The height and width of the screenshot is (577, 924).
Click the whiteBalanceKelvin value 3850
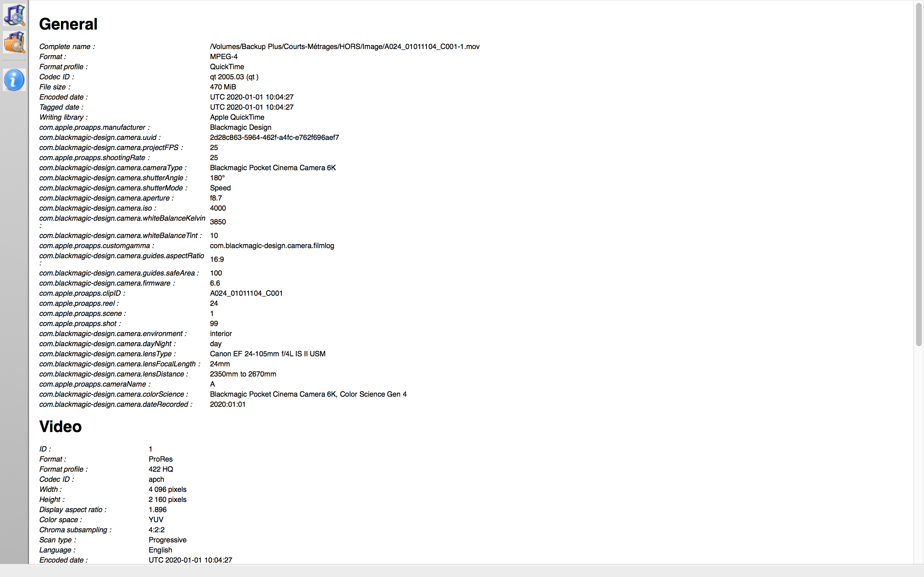(218, 222)
